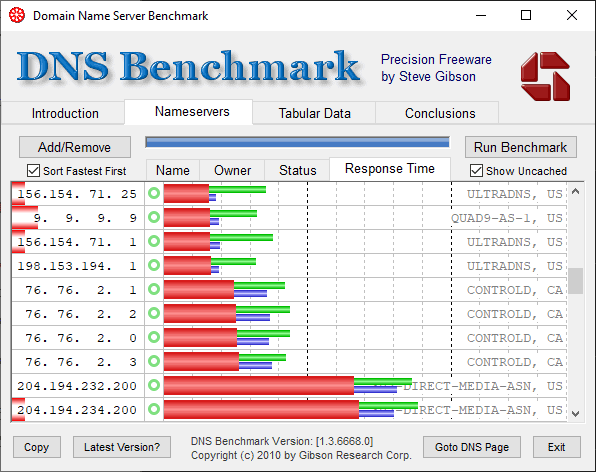Click the Add/Remove button
This screenshot has height=472, width=596.
pyautogui.click(x=75, y=147)
